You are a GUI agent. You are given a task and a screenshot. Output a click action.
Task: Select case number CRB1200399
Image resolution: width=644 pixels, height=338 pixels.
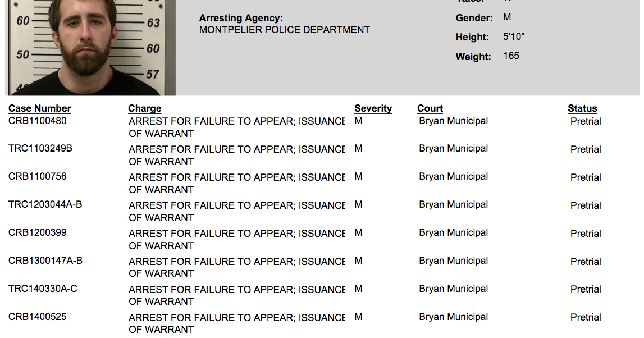click(38, 232)
